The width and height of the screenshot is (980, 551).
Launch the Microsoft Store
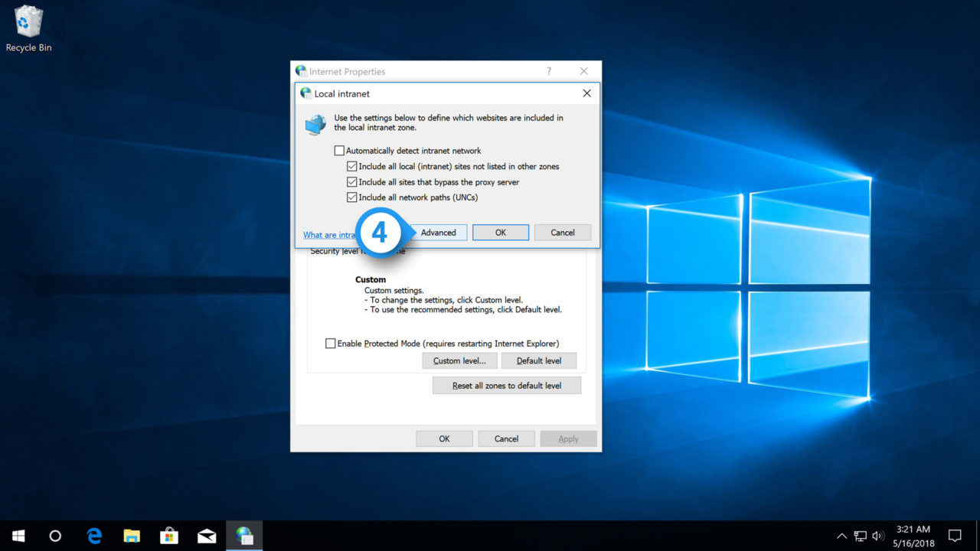[x=169, y=536]
